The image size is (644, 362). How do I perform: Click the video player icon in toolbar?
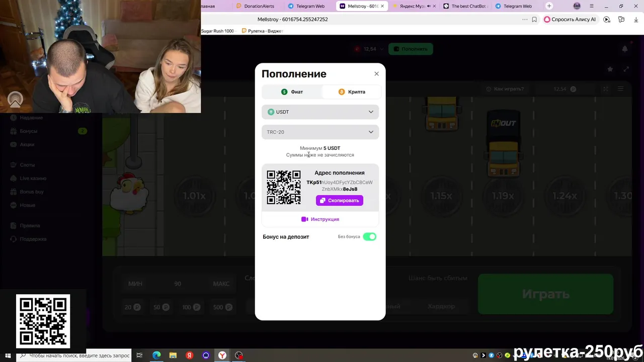[607, 20]
